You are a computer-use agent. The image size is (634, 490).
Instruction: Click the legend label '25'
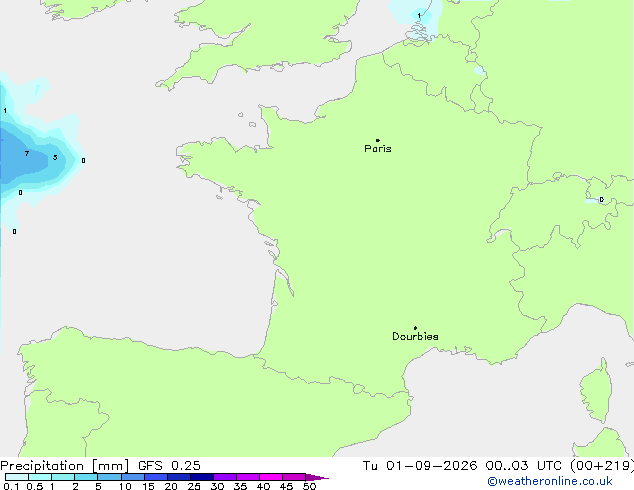(x=194, y=486)
